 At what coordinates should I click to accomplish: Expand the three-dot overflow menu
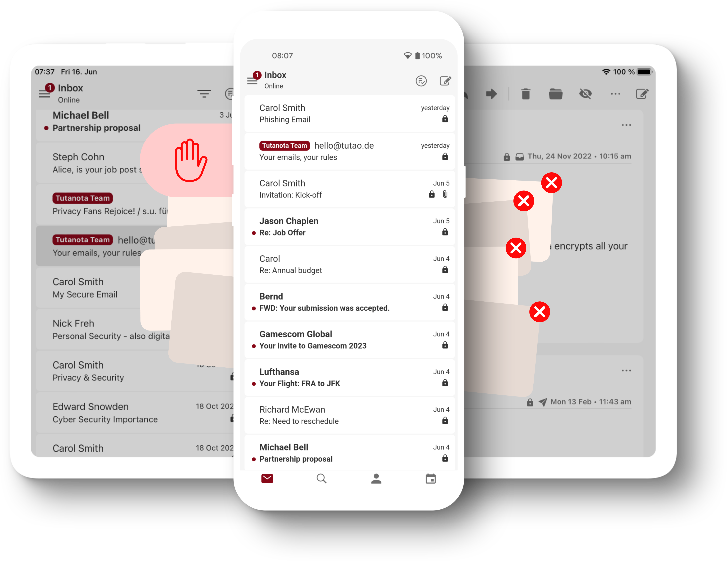pos(614,94)
